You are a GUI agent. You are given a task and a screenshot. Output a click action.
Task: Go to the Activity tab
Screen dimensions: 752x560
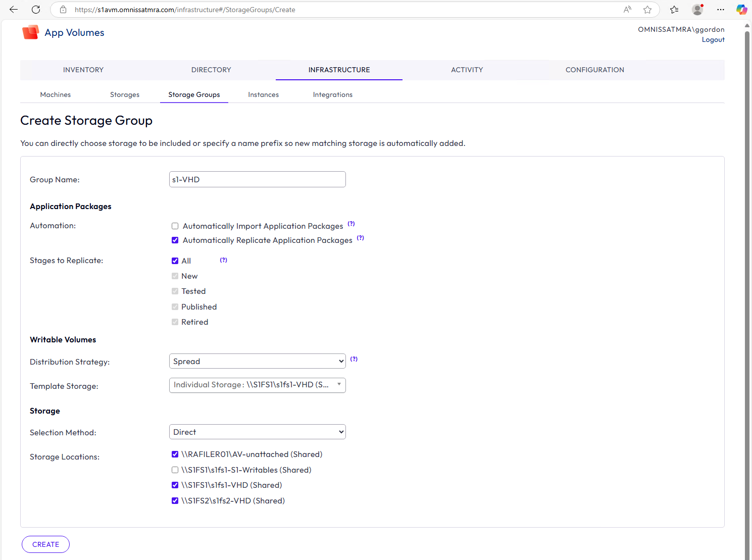(467, 70)
